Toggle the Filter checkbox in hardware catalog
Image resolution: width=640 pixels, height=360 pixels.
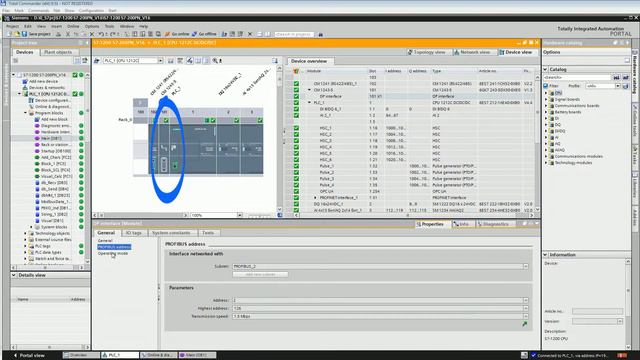[546, 86]
